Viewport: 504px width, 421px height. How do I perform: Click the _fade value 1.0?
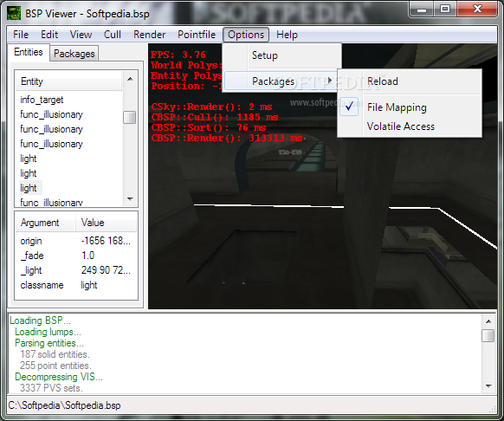tap(87, 256)
